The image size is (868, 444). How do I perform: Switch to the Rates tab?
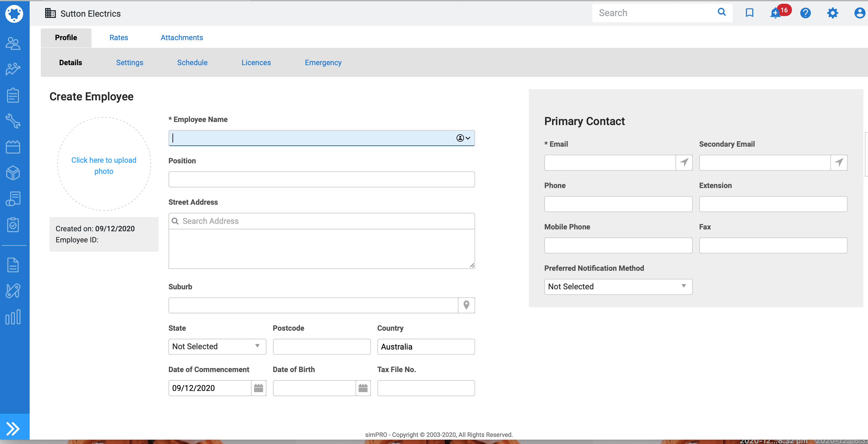tap(119, 37)
